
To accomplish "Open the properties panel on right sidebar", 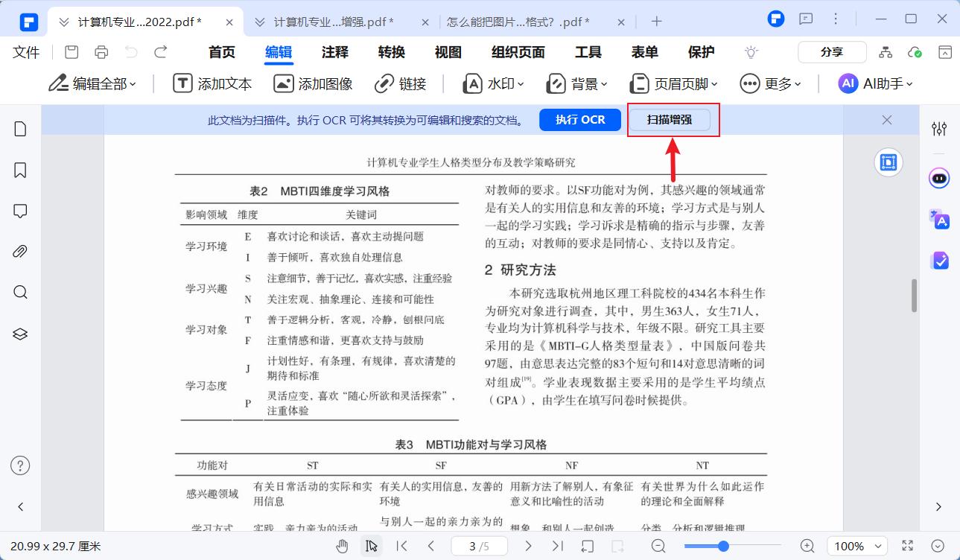I will coord(939,129).
